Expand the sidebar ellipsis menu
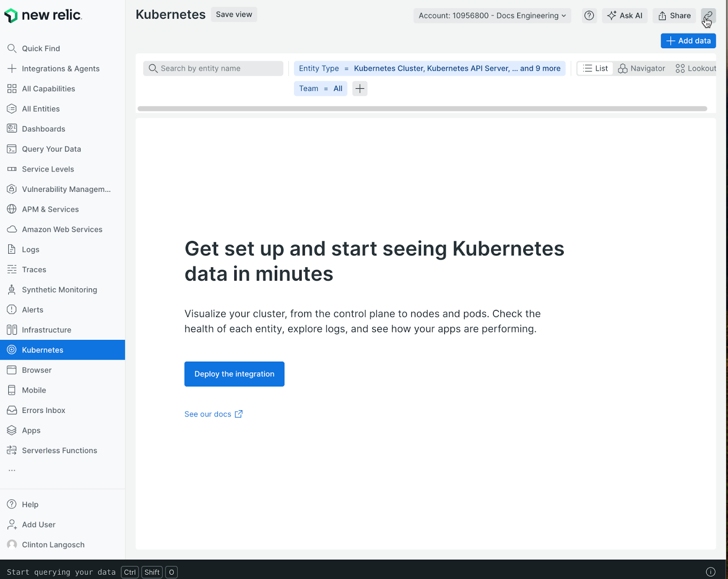The image size is (728, 579). pyautogui.click(x=11, y=469)
